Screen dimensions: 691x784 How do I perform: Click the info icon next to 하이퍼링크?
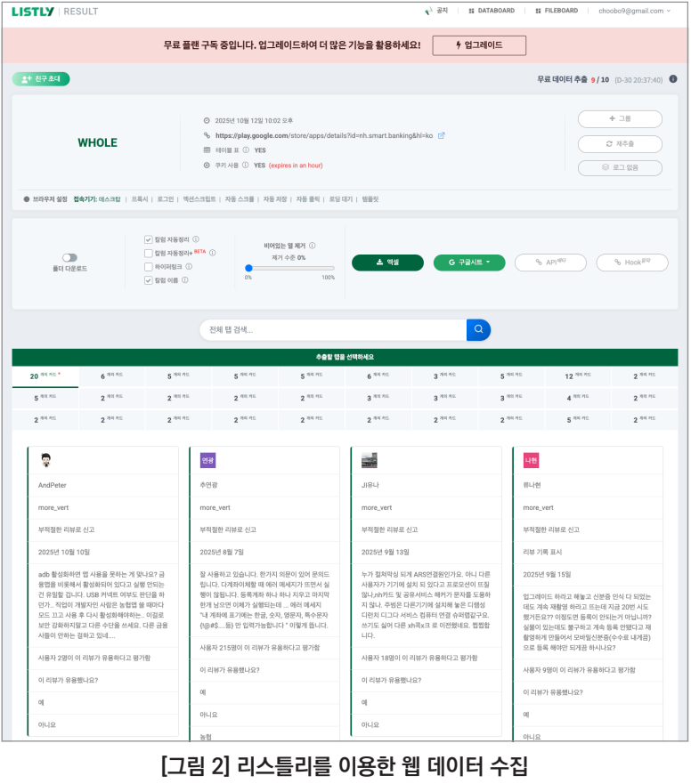pyautogui.click(x=189, y=266)
